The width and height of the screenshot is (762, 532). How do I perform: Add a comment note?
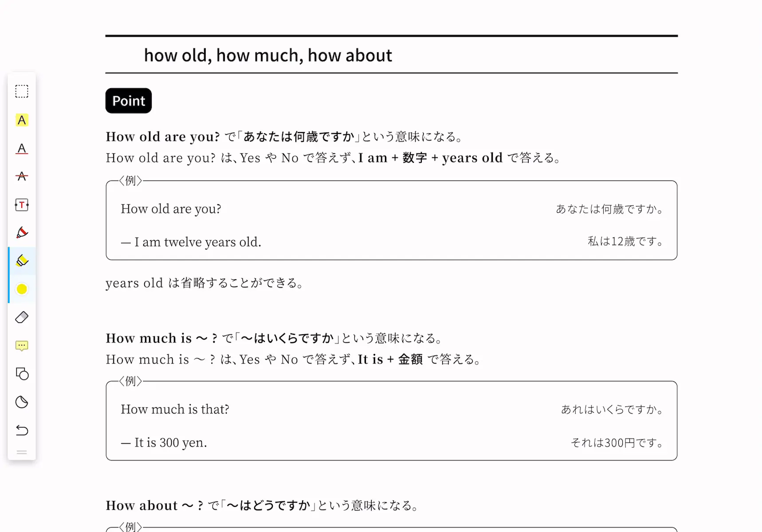pyautogui.click(x=22, y=346)
